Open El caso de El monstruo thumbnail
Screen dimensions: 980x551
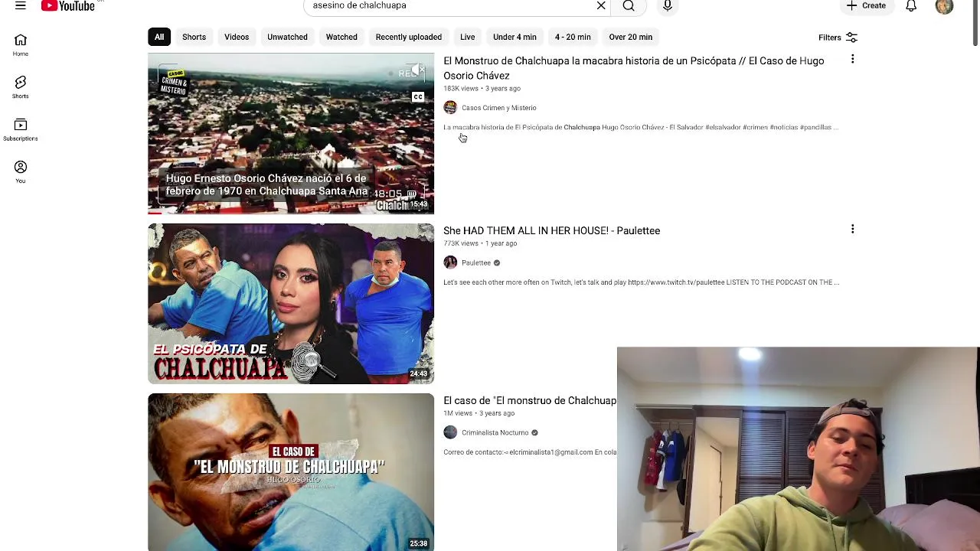coord(291,472)
